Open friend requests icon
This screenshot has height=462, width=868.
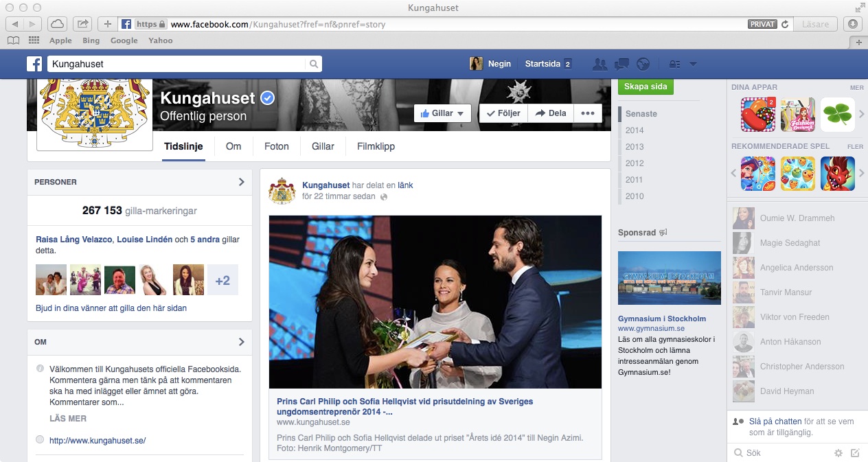pyautogui.click(x=599, y=64)
